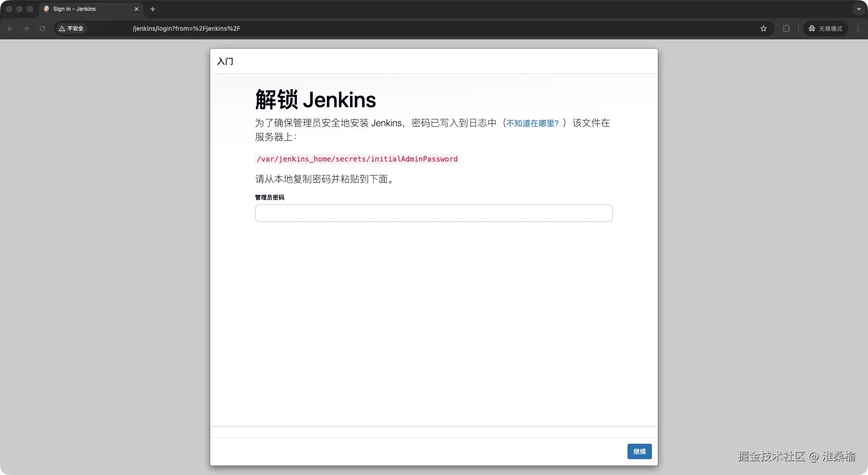The height and width of the screenshot is (475, 868).
Task: Open the 不安全 site security indicator
Action: coord(71,28)
